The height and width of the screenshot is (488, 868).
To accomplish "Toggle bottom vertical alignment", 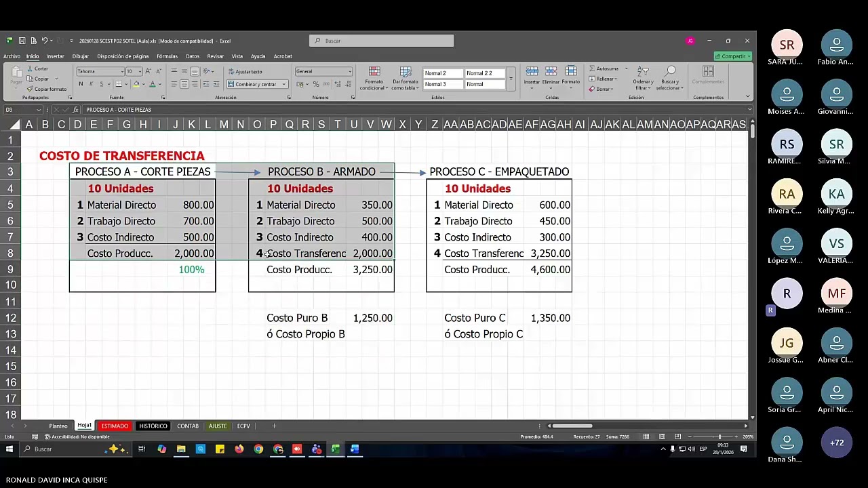I will (x=195, y=71).
